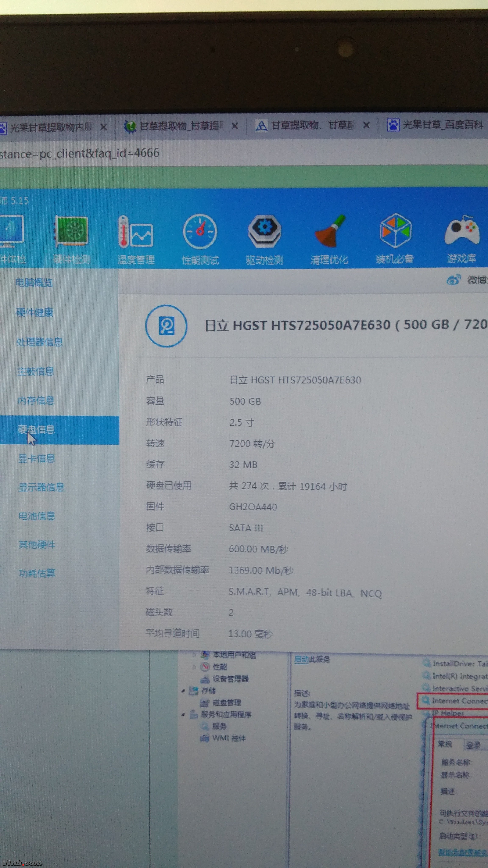Close the 甘草提取物_甘草提 tab
488x868 pixels.
tap(235, 126)
